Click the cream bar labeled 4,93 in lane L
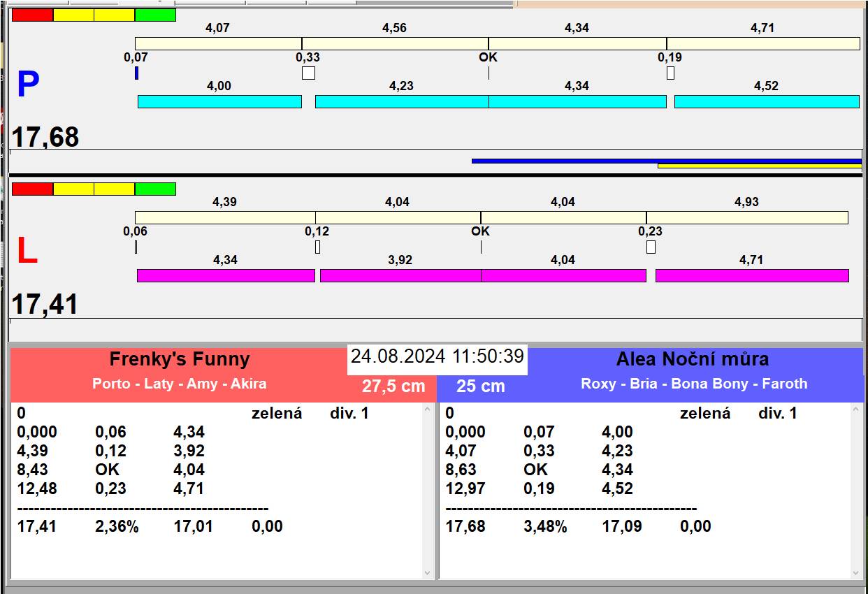 (746, 218)
